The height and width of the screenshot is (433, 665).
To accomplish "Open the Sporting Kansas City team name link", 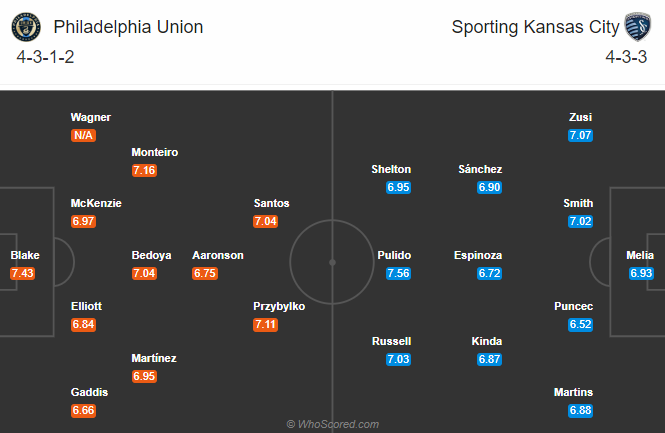I will point(535,27).
